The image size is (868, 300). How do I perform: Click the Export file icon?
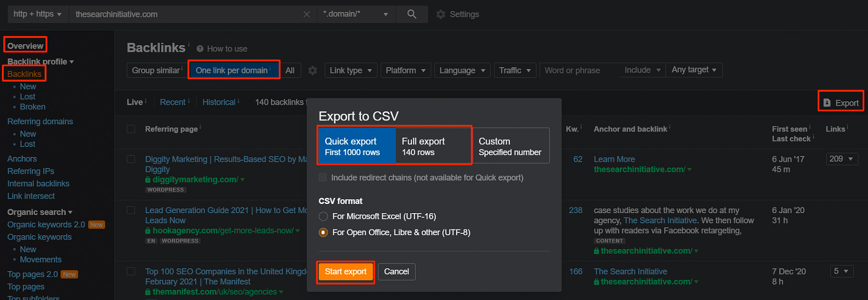[827, 103]
